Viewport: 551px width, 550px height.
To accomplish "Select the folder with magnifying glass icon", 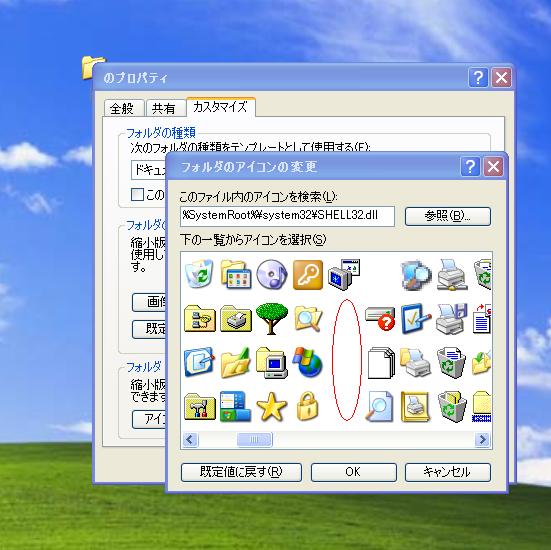I will 308,318.
